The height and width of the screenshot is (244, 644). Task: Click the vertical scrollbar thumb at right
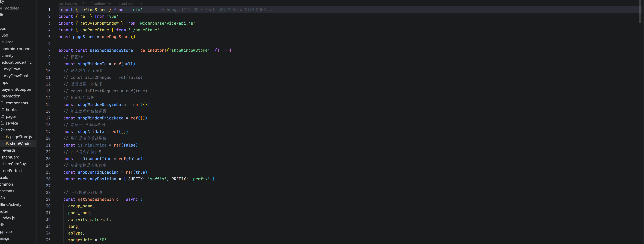[640, 11]
